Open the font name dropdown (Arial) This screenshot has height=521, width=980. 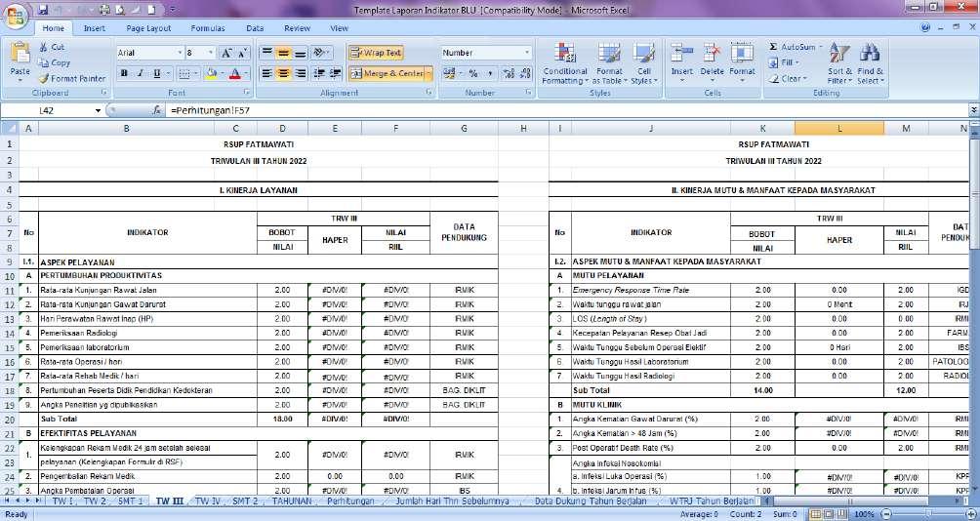pyautogui.click(x=180, y=53)
